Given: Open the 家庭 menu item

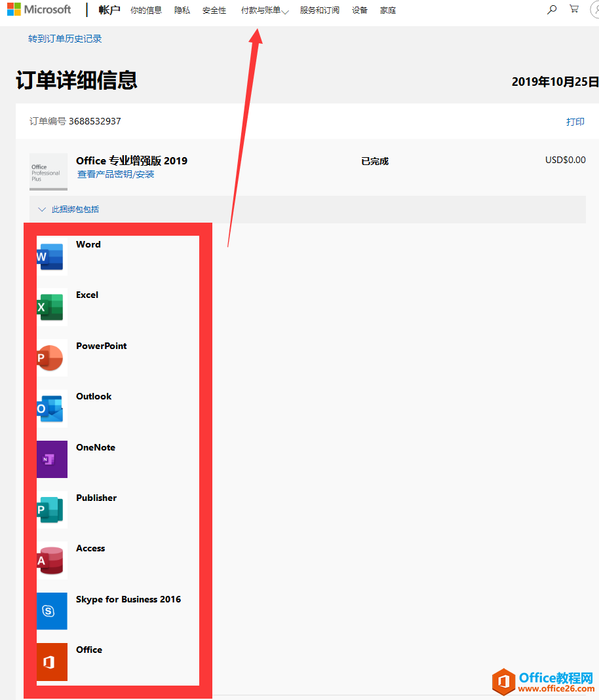Looking at the screenshot, I should pos(388,10).
